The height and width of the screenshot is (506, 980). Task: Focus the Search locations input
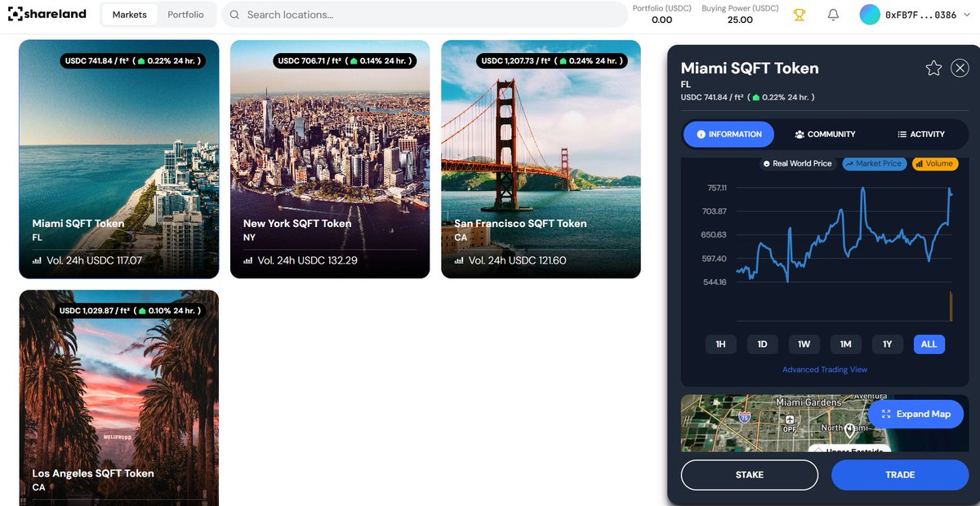pos(424,15)
